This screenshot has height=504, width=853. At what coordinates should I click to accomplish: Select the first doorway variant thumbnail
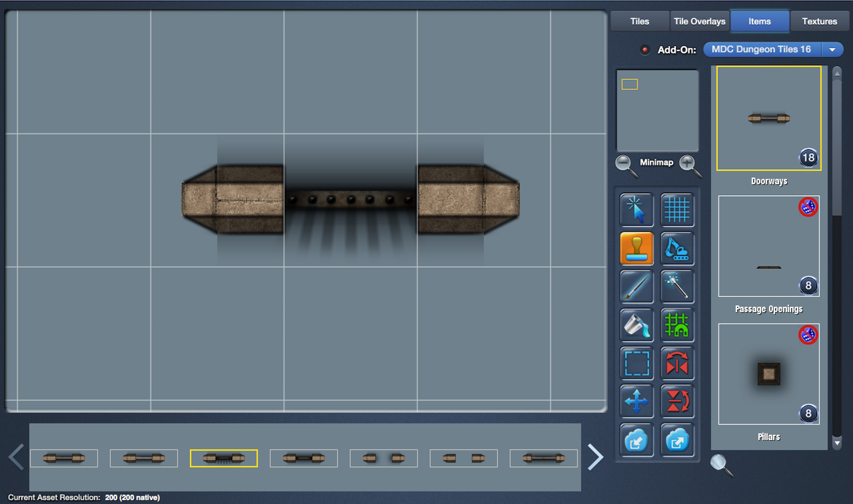coord(64,458)
